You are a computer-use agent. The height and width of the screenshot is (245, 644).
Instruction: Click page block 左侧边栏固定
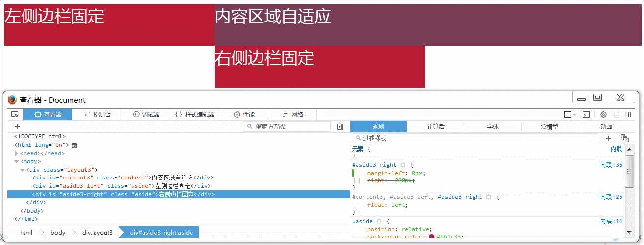pyautogui.click(x=109, y=25)
